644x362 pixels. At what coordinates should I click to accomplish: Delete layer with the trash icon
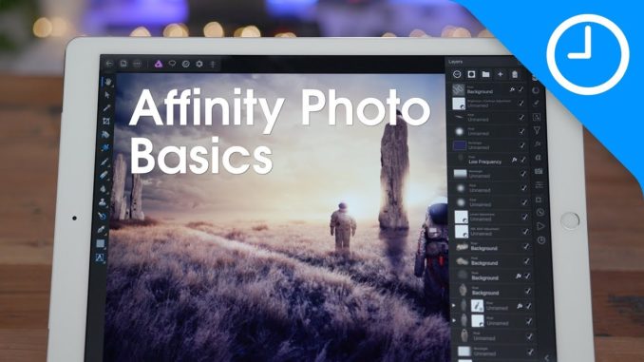[515, 74]
